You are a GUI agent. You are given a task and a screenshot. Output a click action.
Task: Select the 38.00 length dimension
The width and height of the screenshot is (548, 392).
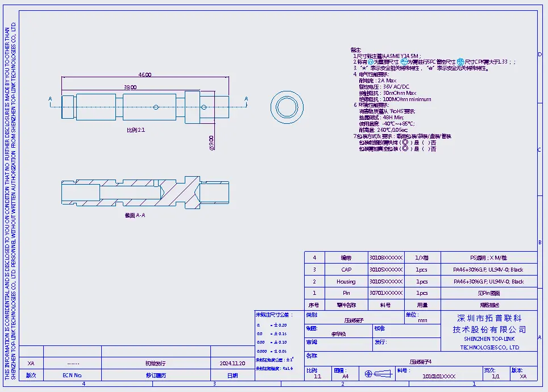[x=130, y=87]
